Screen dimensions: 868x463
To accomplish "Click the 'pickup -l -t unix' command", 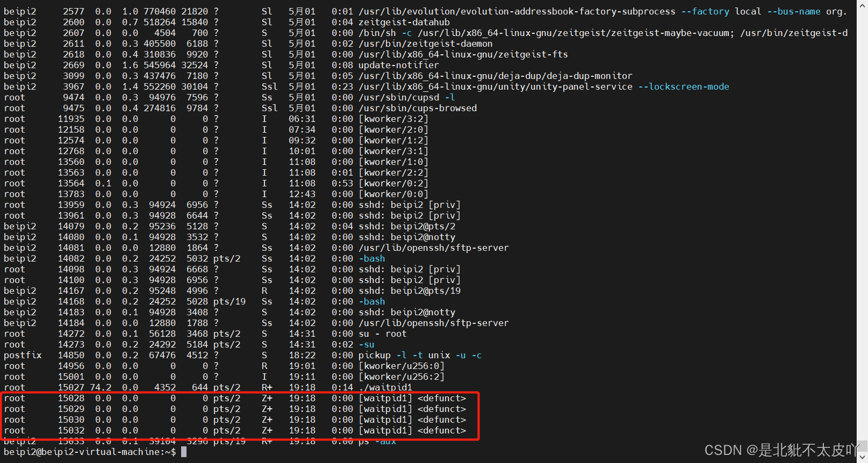I will click(404, 355).
